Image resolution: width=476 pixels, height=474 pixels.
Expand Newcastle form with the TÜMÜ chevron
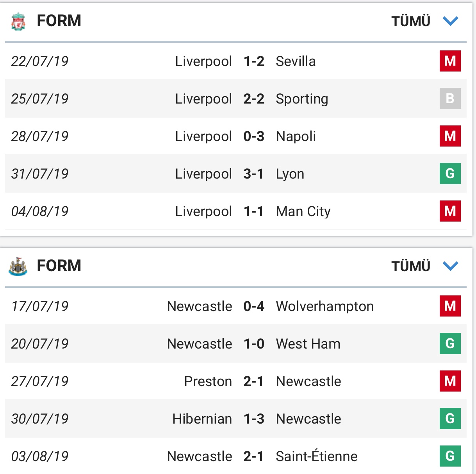pos(450,267)
